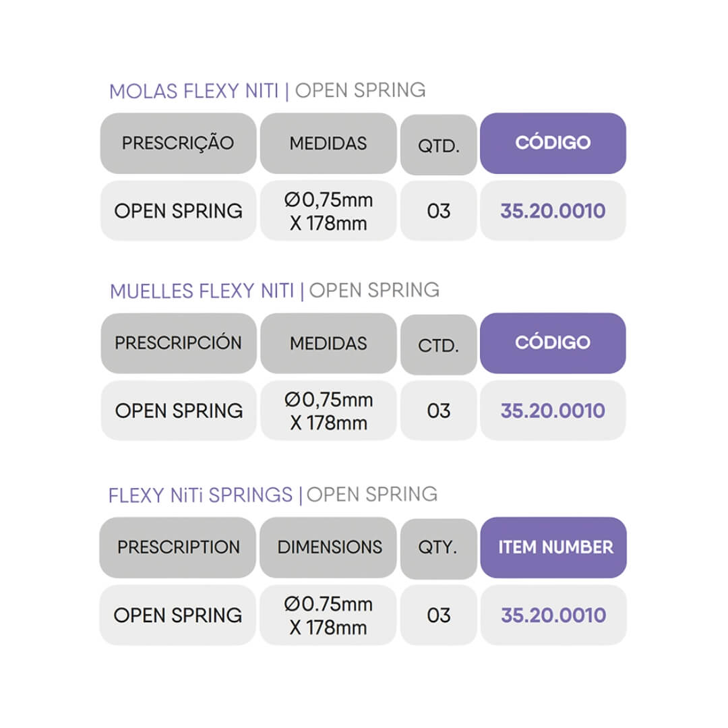This screenshot has height=728, width=728.
Task: Click the PRESCRIPCIÓN header cell
Action: click(178, 343)
